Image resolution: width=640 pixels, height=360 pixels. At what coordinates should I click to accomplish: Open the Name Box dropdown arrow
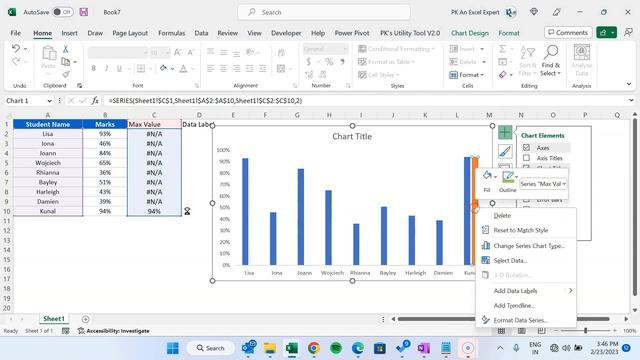click(x=49, y=101)
